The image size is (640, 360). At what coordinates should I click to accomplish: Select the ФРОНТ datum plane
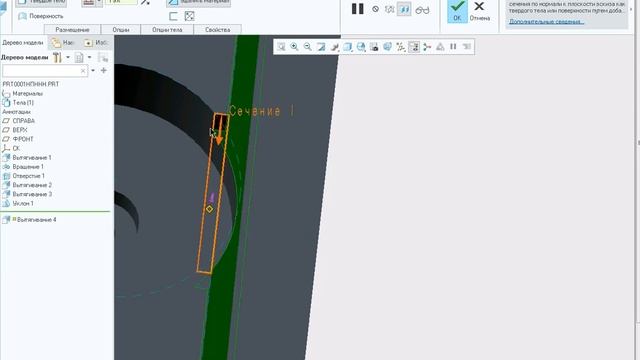click(x=18, y=139)
